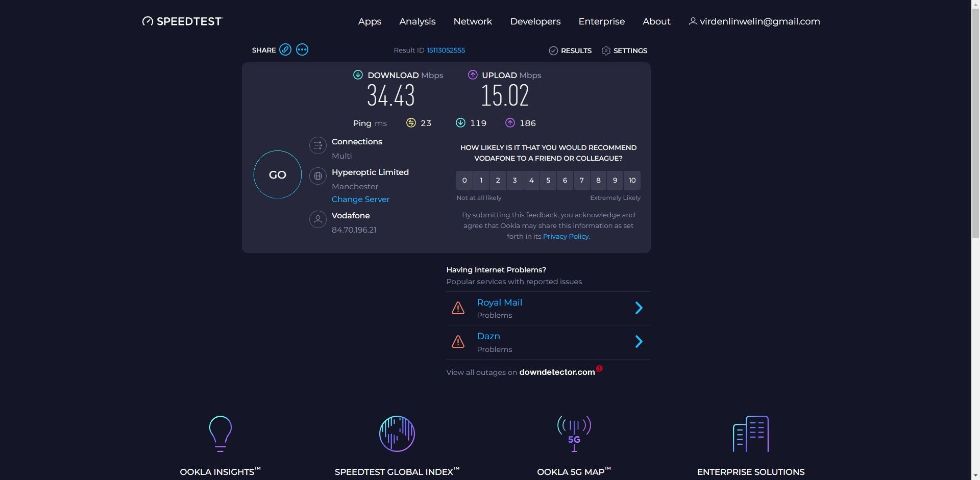980x480 pixels.
Task: Click the Speedtest Global Index globe icon
Action: pos(397,433)
